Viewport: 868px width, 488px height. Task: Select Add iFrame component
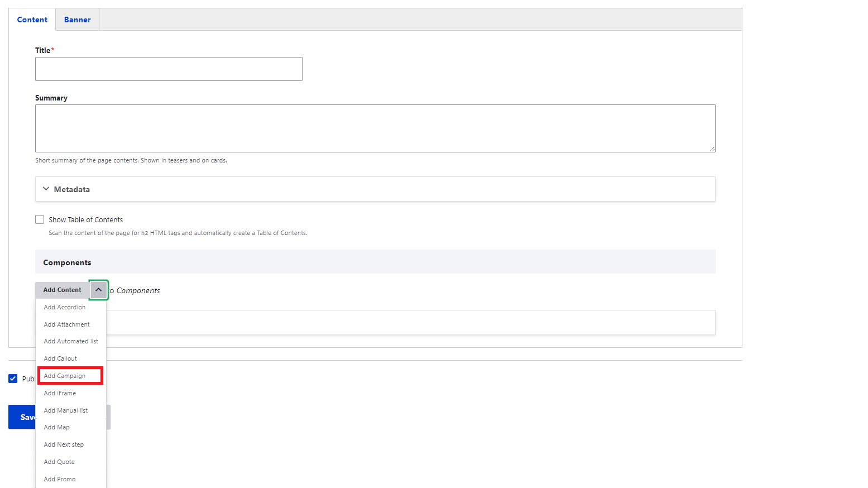click(x=60, y=393)
